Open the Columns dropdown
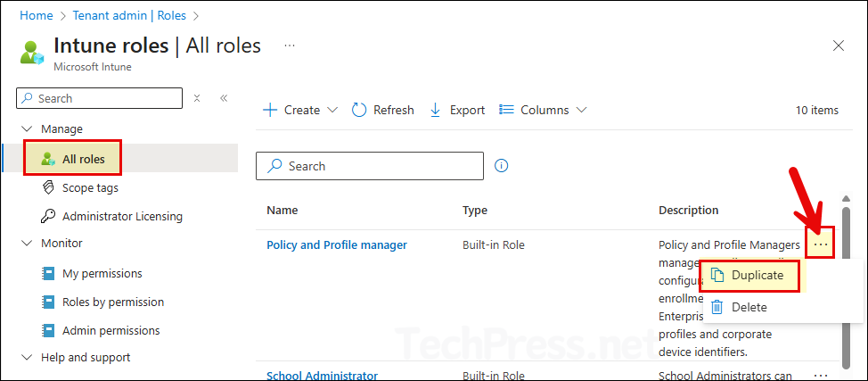 coord(543,110)
